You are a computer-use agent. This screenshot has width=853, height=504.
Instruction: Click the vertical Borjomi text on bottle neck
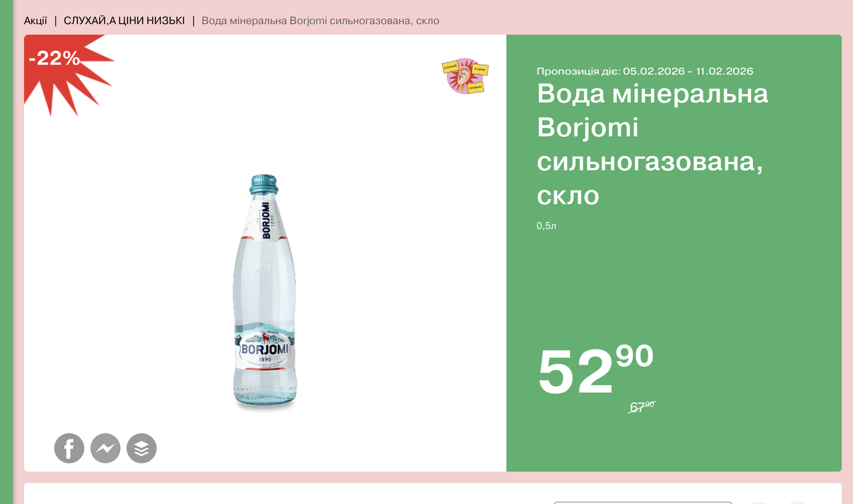[x=265, y=221]
